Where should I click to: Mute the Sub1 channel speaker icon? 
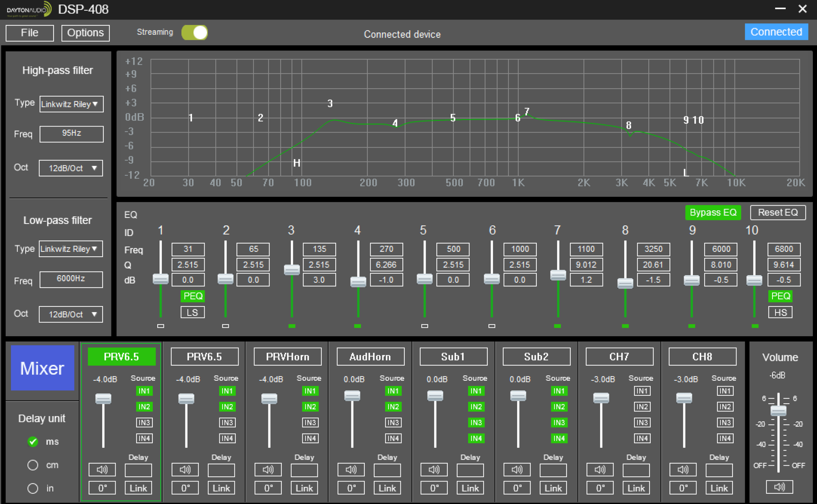[434, 470]
